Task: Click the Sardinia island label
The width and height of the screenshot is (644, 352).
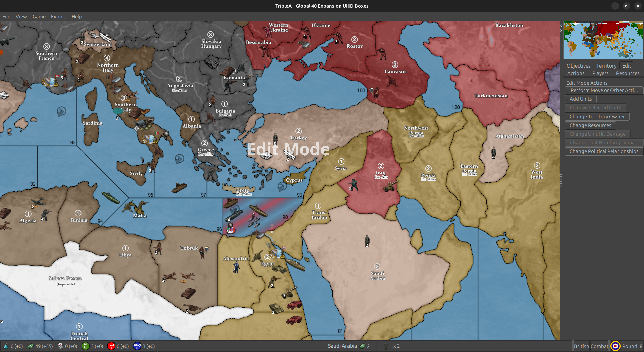Action: (93, 123)
